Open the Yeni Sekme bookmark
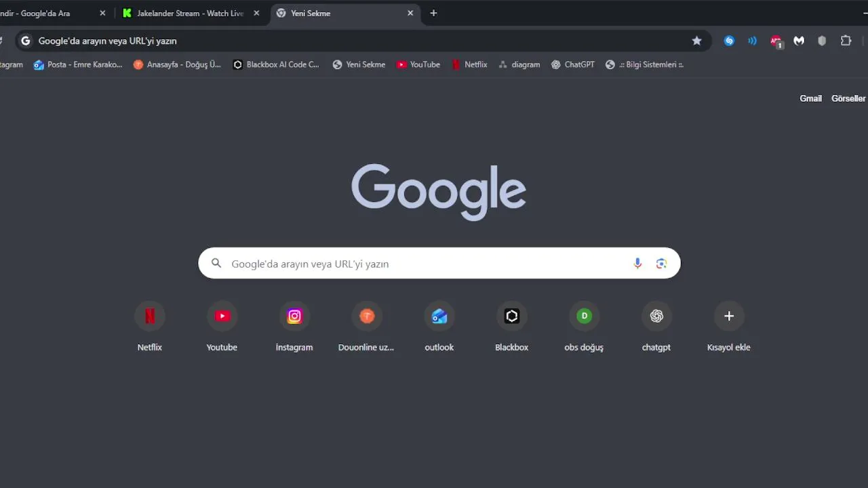868x488 pixels. click(359, 64)
